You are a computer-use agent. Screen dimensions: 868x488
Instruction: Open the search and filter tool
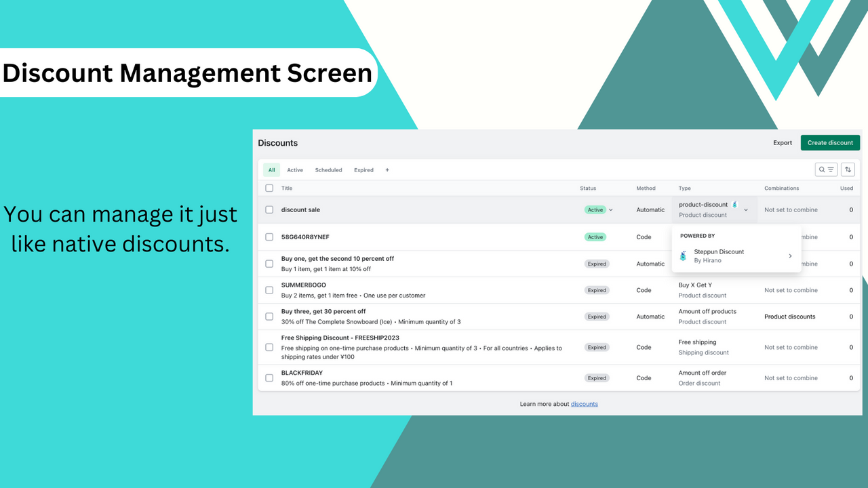825,169
